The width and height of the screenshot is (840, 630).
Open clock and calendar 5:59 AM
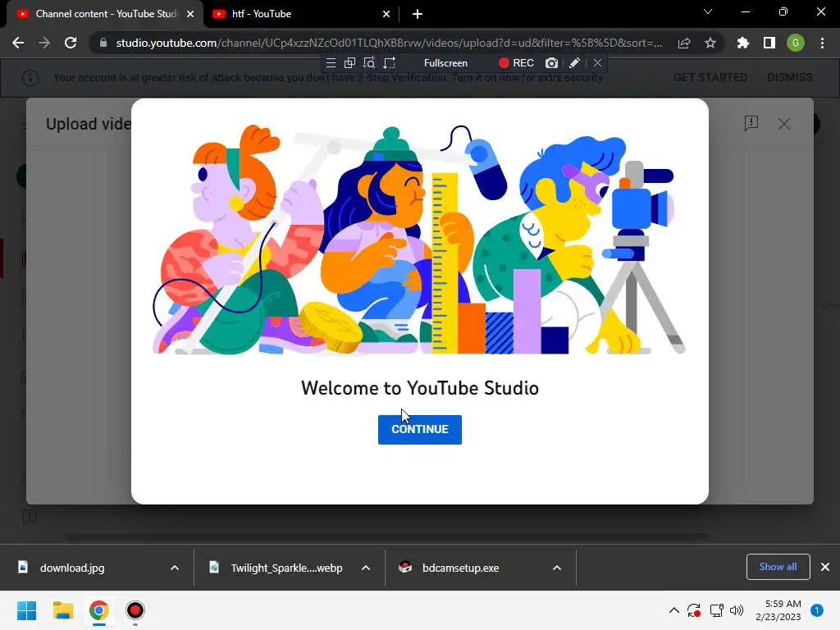778,610
